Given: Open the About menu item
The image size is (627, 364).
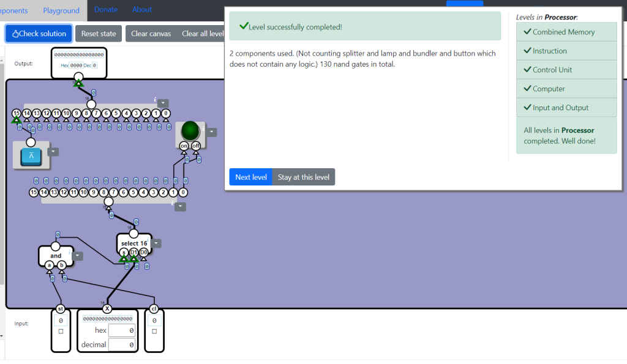Looking at the screenshot, I should [142, 9].
